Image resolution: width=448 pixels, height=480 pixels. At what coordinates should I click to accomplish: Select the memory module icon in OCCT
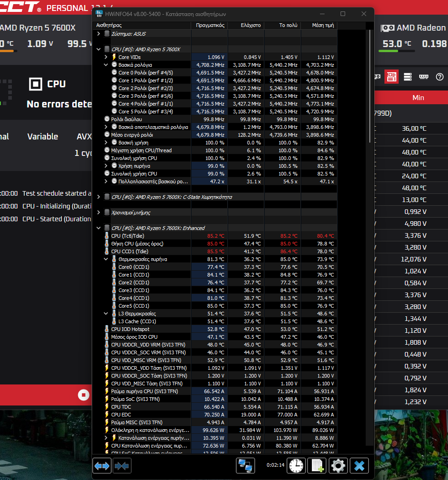coord(423,76)
